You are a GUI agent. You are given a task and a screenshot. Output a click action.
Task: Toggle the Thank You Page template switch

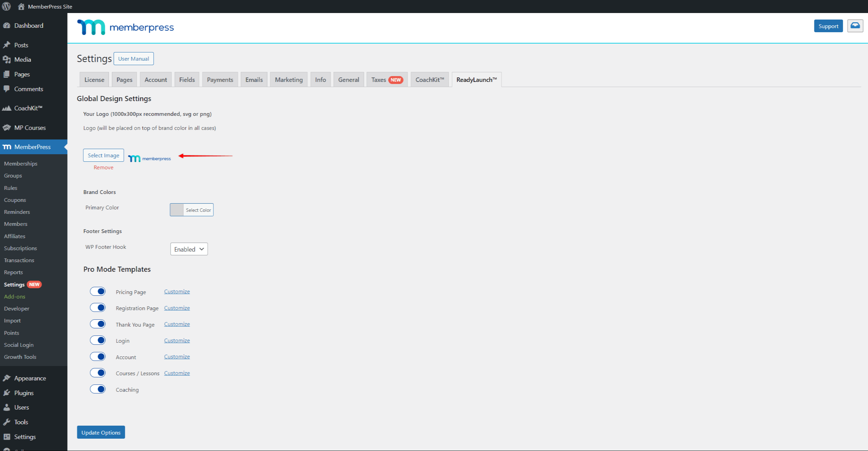[98, 324]
